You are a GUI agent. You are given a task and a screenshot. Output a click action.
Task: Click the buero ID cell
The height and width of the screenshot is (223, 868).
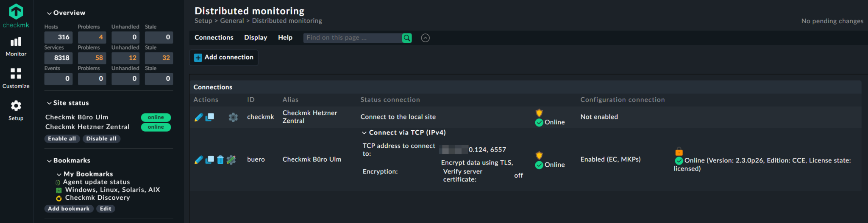(256, 160)
